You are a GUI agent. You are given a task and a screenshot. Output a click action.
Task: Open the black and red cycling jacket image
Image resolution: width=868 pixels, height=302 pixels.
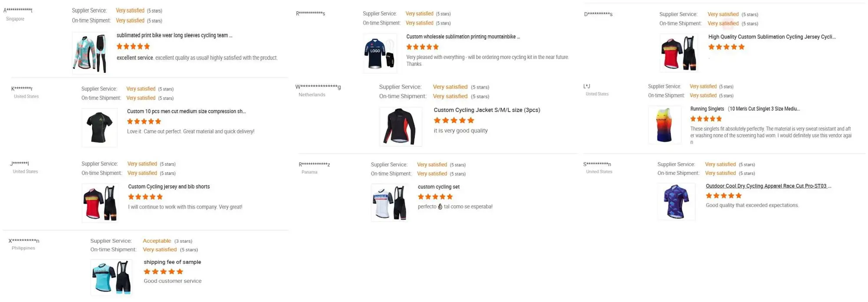click(401, 127)
